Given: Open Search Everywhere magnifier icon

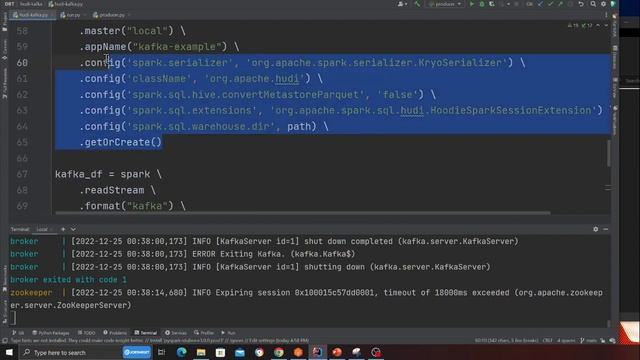Looking at the screenshot, I should pyautogui.click(x=593, y=4).
